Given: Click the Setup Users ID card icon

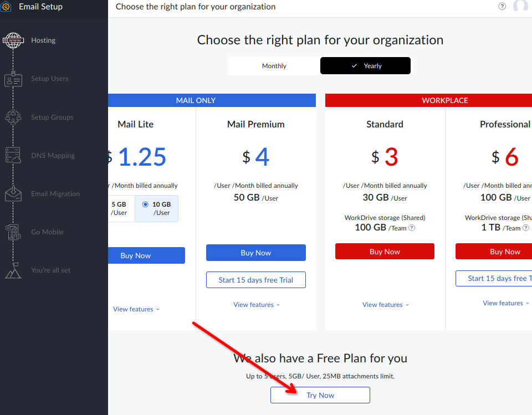Looking at the screenshot, I should [x=13, y=79].
